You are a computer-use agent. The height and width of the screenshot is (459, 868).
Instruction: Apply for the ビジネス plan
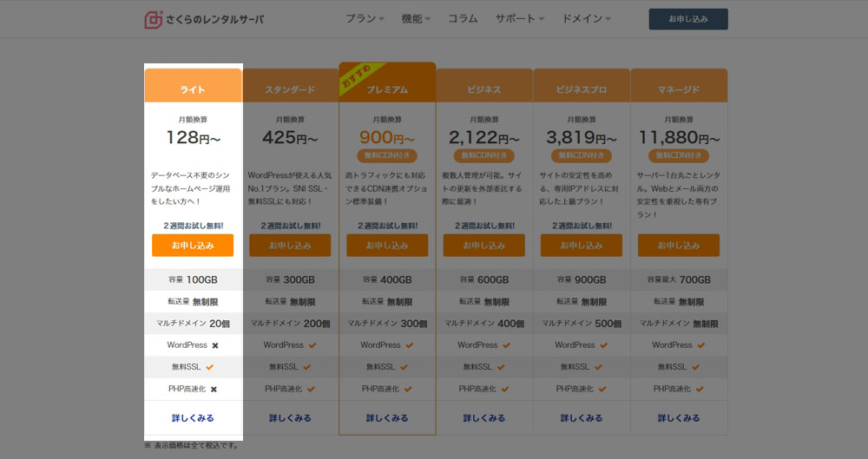coord(484,246)
